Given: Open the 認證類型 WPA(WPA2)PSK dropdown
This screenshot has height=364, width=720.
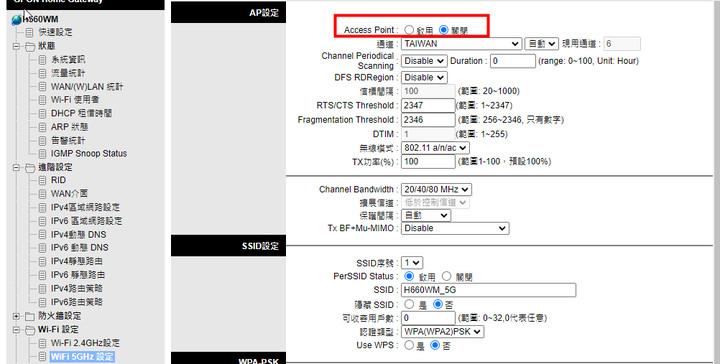Looking at the screenshot, I should [442, 331].
